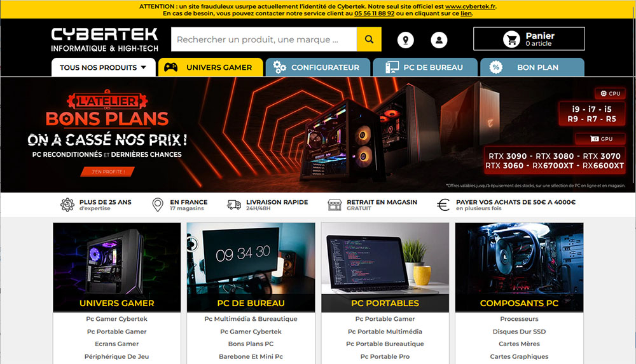636x364 pixels.
Task: Click the desktop computer icon on PC de Bureau
Action: (391, 67)
